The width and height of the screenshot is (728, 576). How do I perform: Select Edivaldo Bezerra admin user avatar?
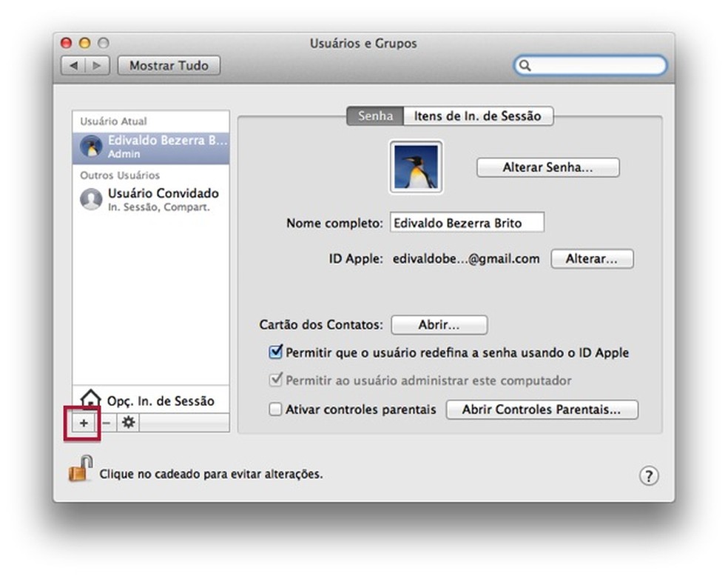(x=91, y=147)
